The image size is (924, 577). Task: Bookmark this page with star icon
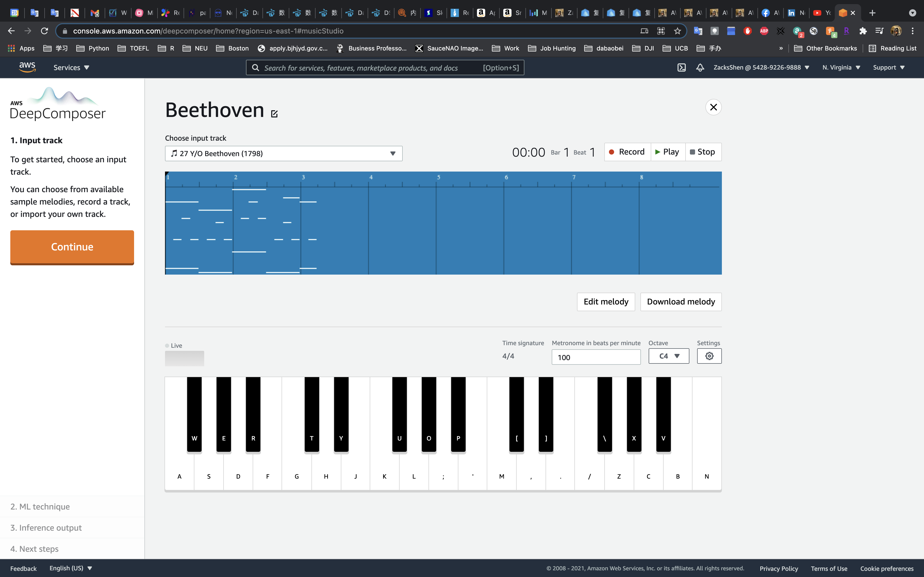pos(677,31)
